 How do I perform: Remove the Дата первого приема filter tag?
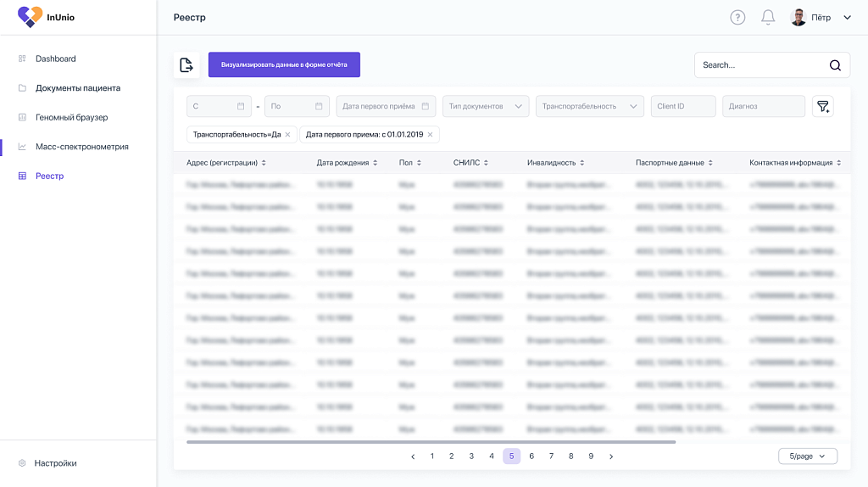(x=430, y=135)
